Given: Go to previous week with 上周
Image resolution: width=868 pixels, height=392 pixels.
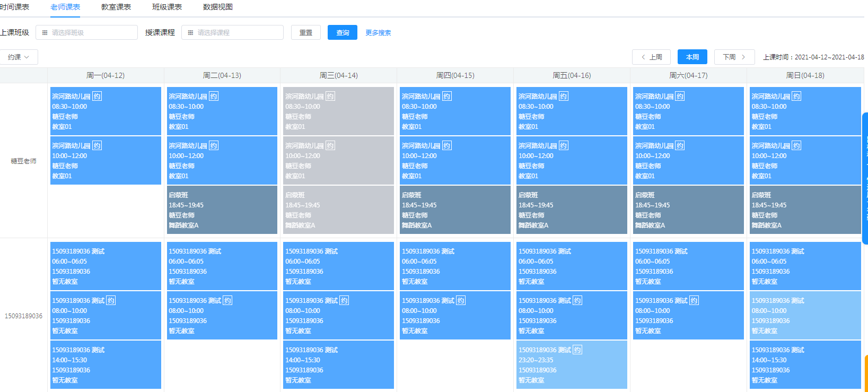Looking at the screenshot, I should pyautogui.click(x=651, y=57).
